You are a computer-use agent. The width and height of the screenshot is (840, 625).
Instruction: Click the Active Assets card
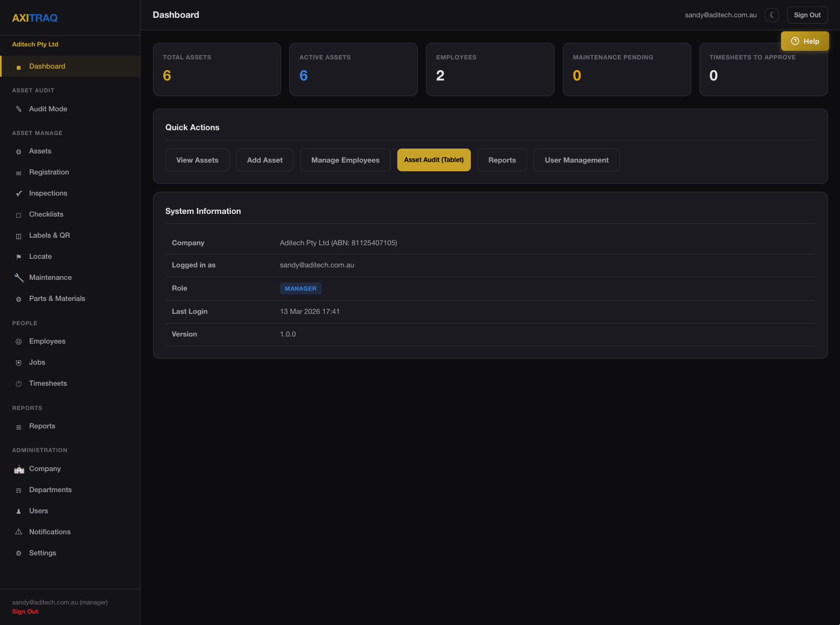tap(354, 70)
